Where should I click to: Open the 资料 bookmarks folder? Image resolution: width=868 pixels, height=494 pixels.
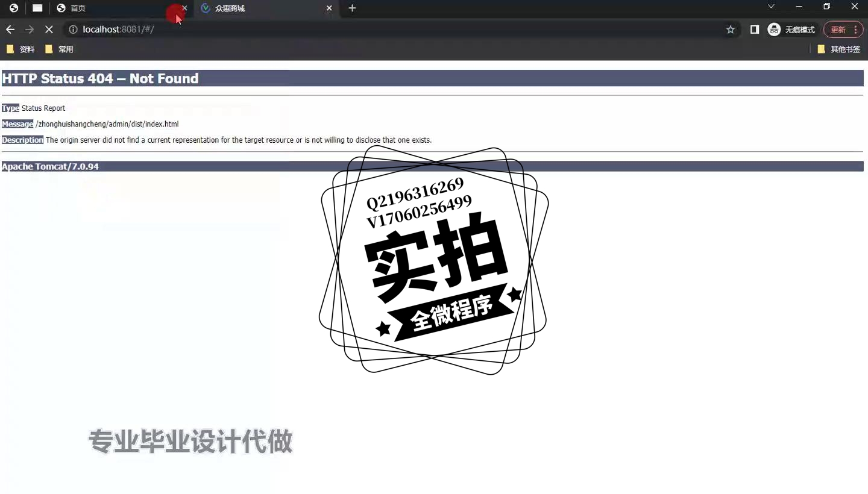coord(20,49)
